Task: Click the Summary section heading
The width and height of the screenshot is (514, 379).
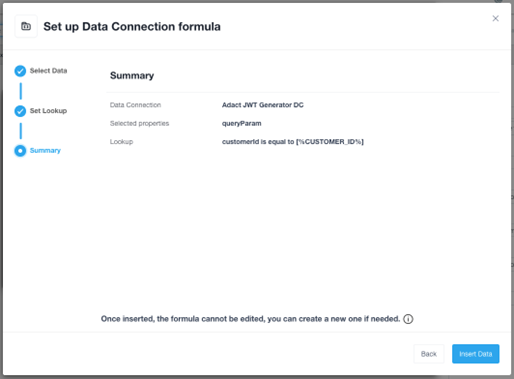Action: 132,76
